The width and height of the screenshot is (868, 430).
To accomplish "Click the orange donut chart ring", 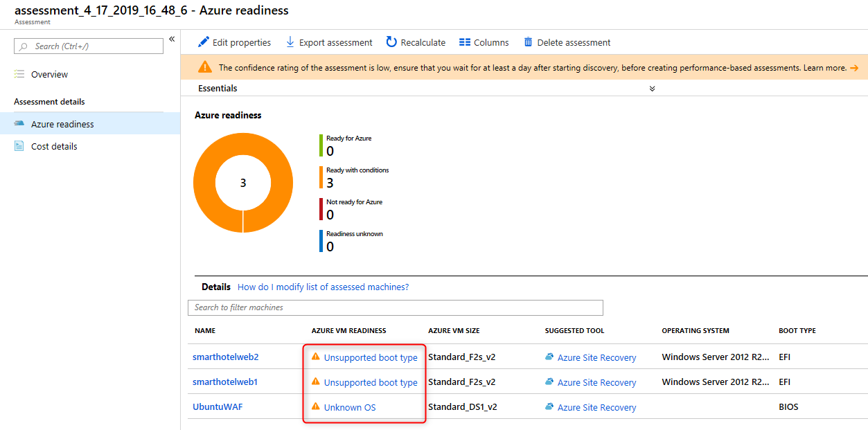I will click(x=203, y=183).
